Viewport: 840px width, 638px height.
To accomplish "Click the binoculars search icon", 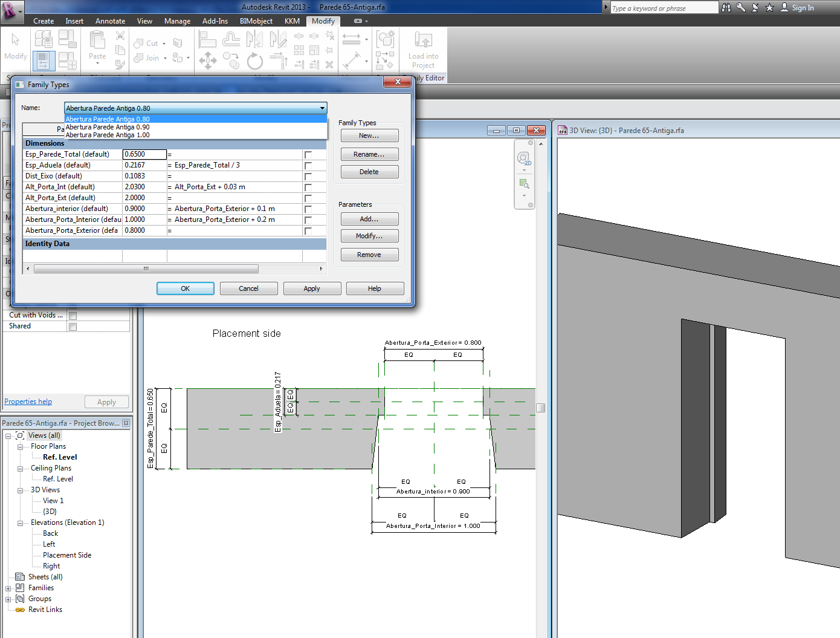I will tap(726, 8).
